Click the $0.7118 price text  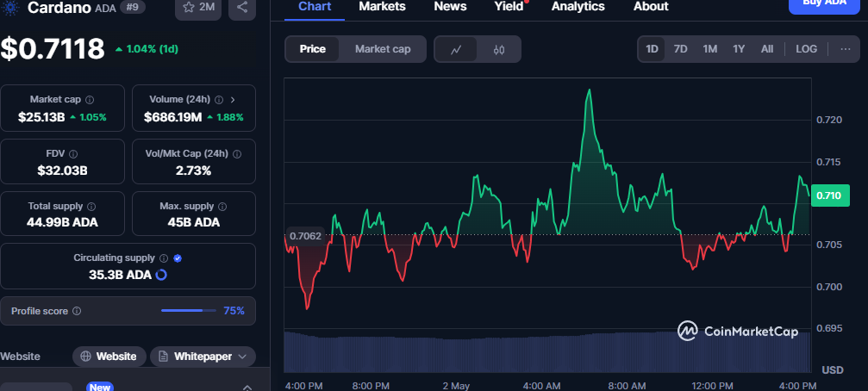(52, 49)
